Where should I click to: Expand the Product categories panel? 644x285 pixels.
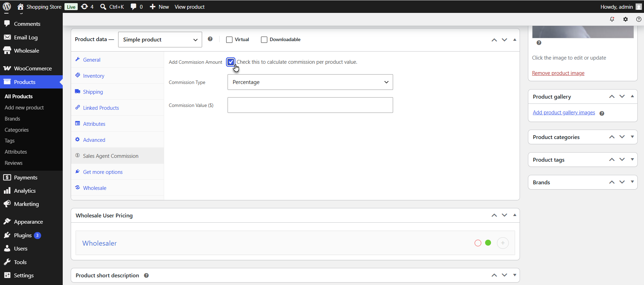pos(632,137)
